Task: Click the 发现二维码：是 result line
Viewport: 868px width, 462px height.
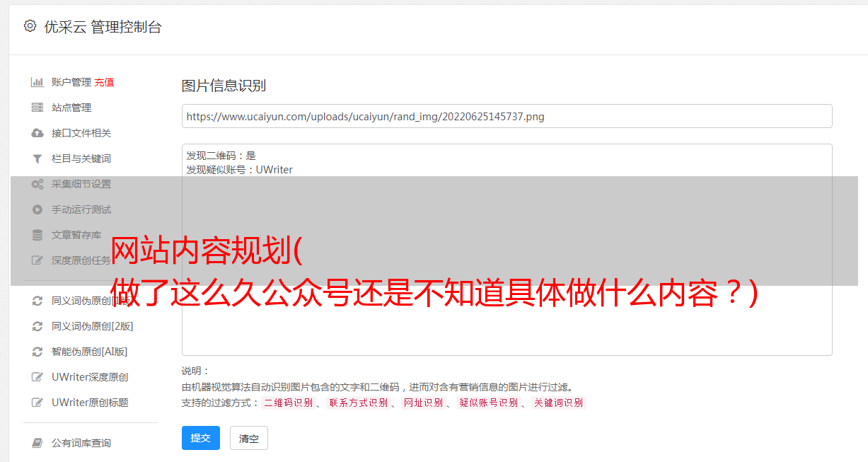Action: (x=221, y=156)
